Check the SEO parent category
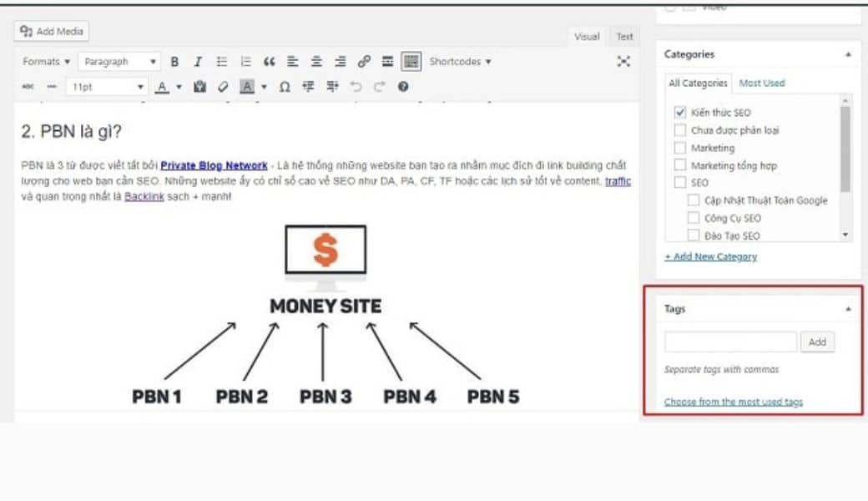Image resolution: width=868 pixels, height=501 pixels. [x=679, y=182]
